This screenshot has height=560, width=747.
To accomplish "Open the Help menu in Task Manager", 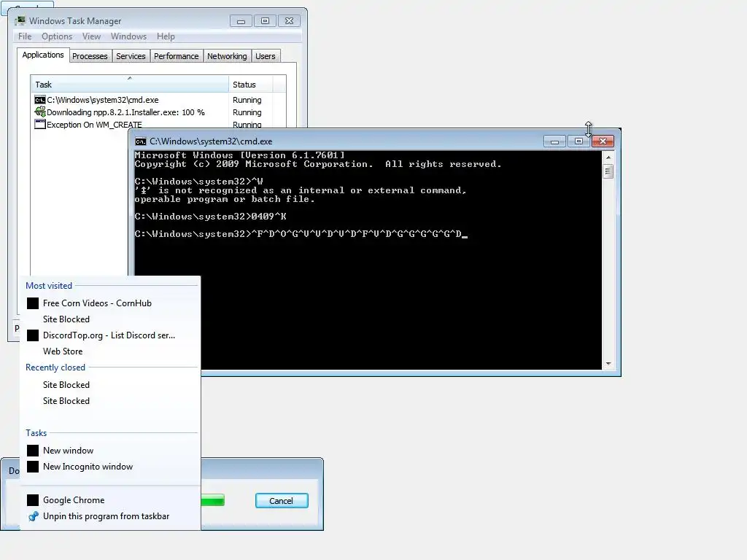I will click(166, 36).
